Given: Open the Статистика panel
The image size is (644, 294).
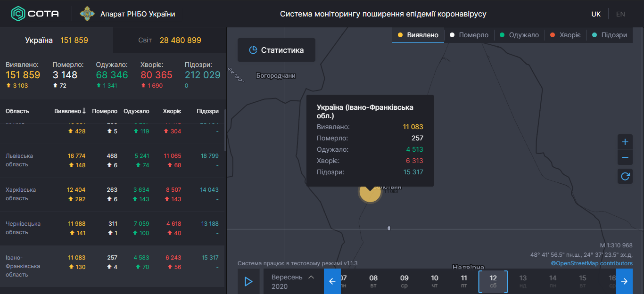Looking at the screenshot, I should (x=276, y=50).
